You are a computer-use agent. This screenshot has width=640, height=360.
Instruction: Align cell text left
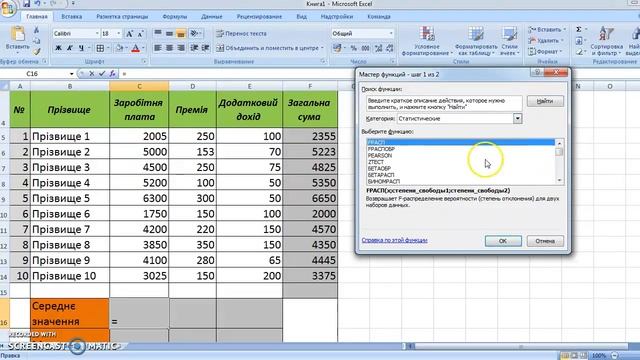pyautogui.click(x=158, y=48)
